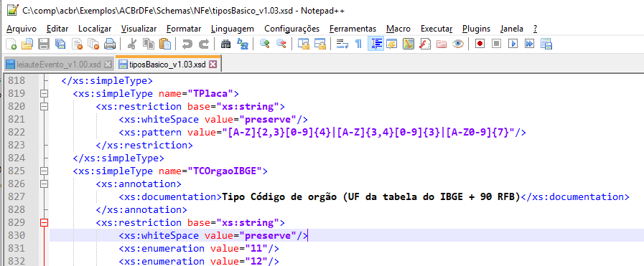The width and height of the screenshot is (644, 266).
Task: Open Find with the binoculars icon
Action: (226, 44)
